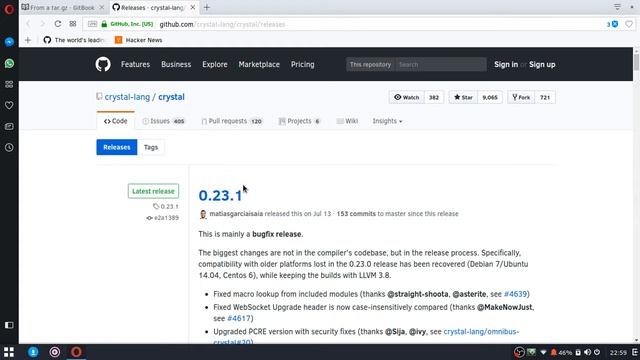Go back to the previous page
Viewport: 640px width, 360px height.
click(x=28, y=24)
